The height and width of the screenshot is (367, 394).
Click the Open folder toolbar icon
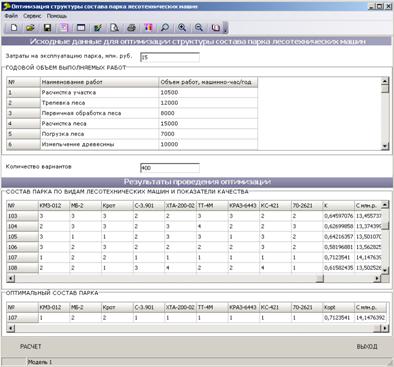point(30,28)
